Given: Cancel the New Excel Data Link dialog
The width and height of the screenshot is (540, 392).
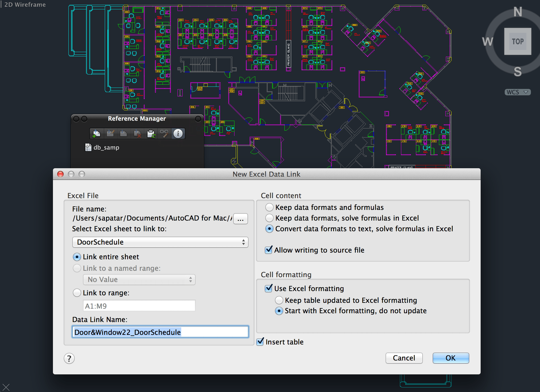Looking at the screenshot, I should pos(404,358).
